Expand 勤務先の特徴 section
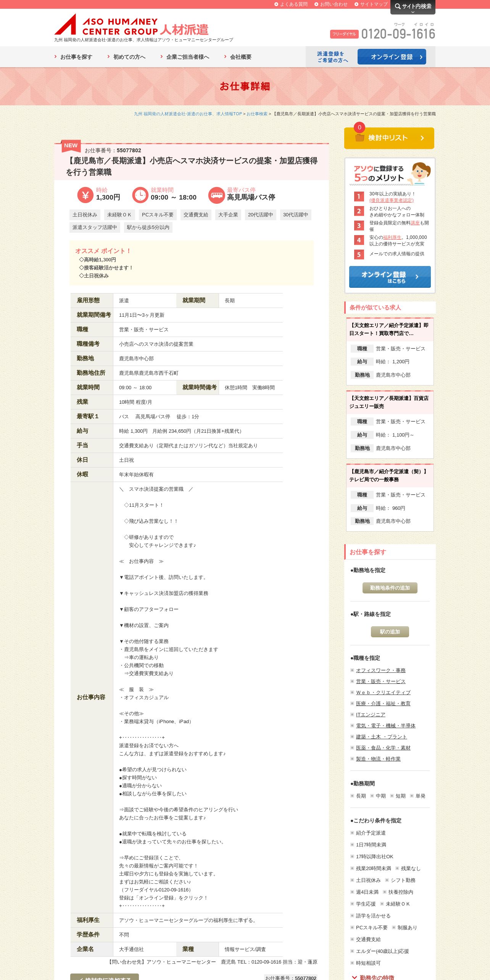This screenshot has height=980, width=490. point(373,977)
